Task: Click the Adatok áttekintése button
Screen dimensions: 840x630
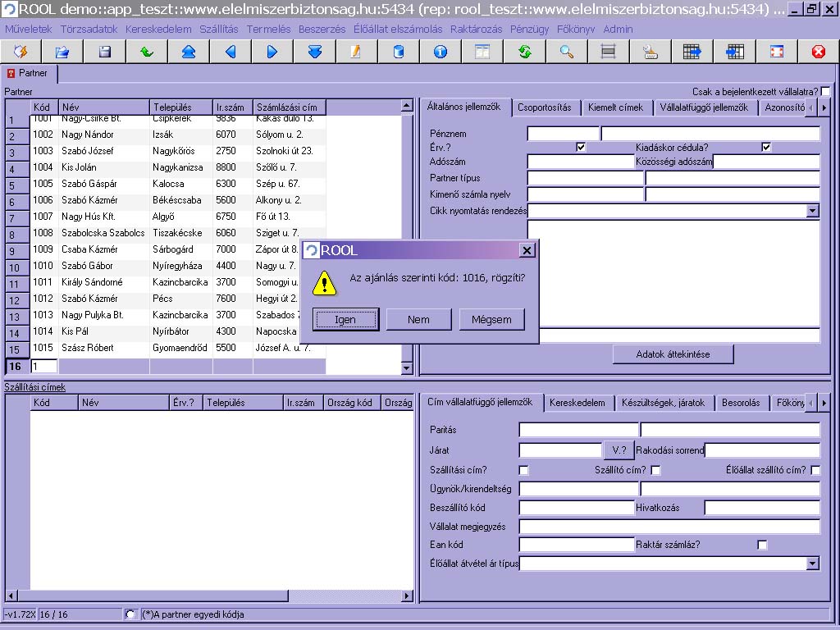Action: point(673,354)
